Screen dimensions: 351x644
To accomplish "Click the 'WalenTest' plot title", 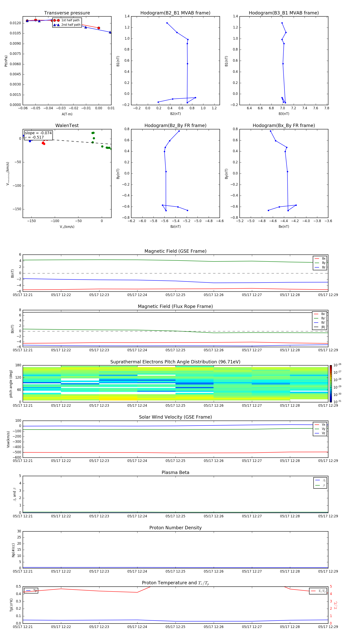I will point(67,125).
